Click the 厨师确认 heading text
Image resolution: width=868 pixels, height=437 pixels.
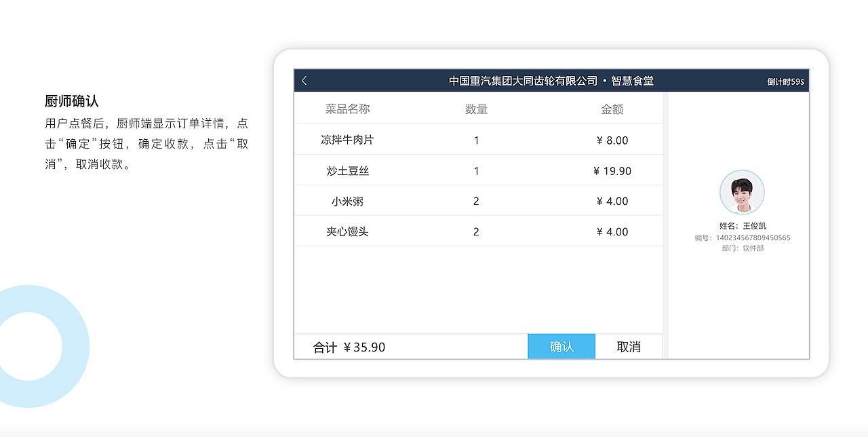point(72,102)
